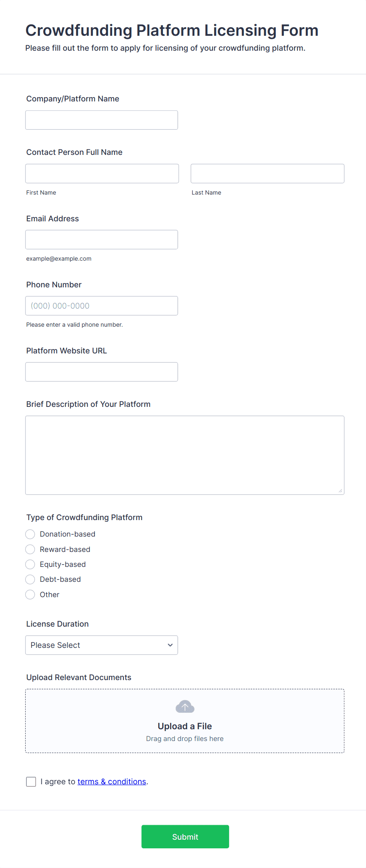Click the License Duration dropdown chevron arrow

click(x=170, y=645)
